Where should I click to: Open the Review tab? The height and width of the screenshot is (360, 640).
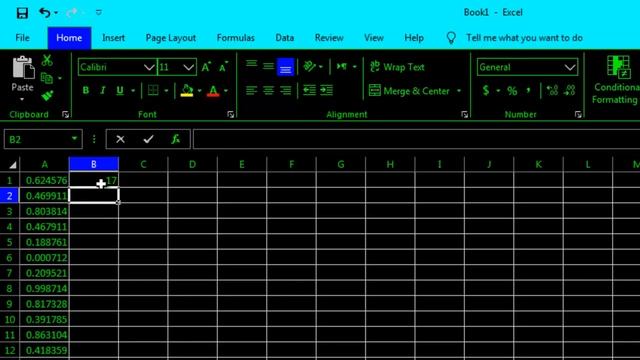329,38
